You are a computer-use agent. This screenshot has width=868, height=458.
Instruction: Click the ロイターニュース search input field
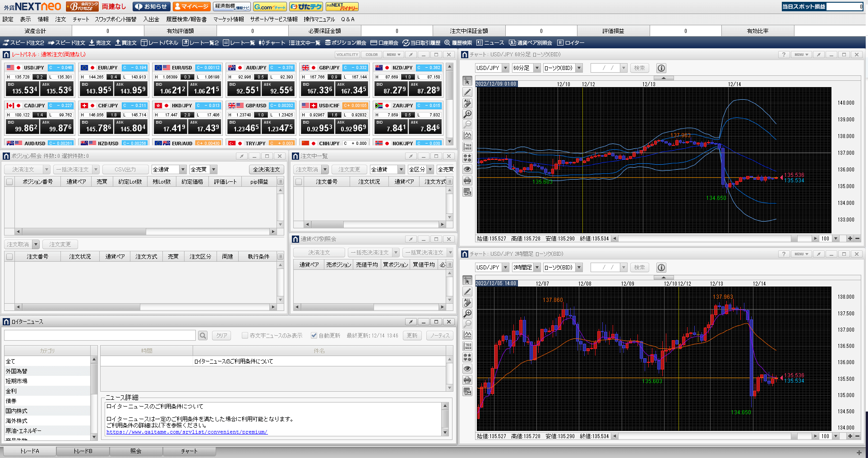pos(100,336)
